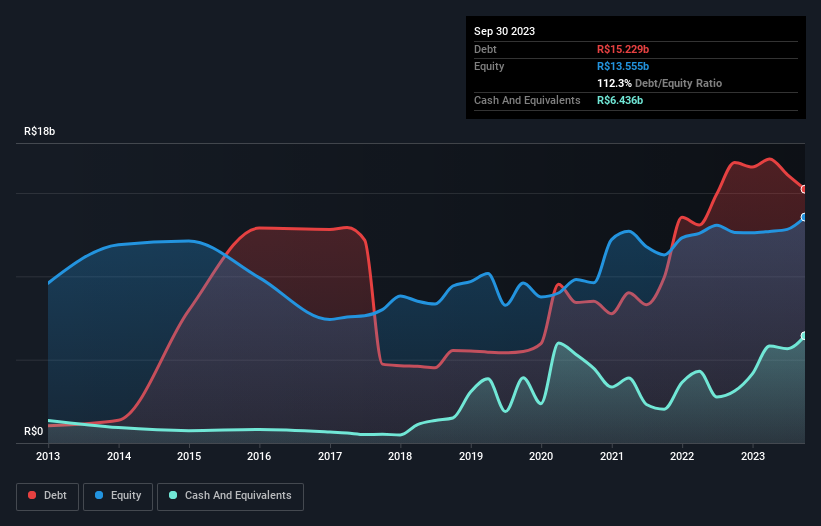The height and width of the screenshot is (526, 821).
Task: Click the 2022 x-axis label
Action: [682, 456]
